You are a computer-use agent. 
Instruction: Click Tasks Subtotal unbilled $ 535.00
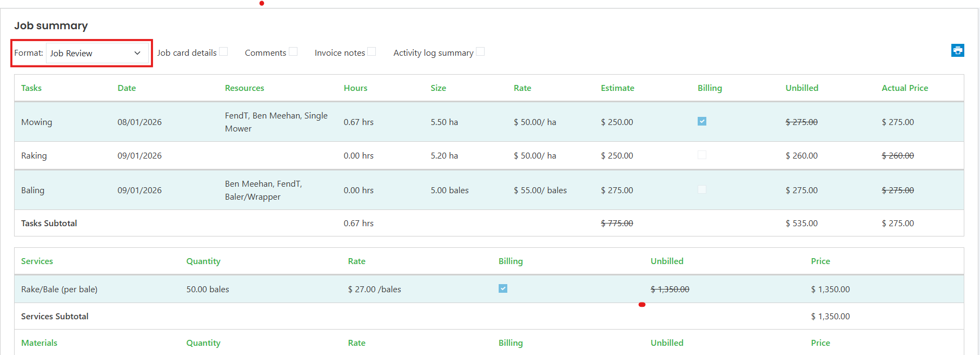pos(802,223)
